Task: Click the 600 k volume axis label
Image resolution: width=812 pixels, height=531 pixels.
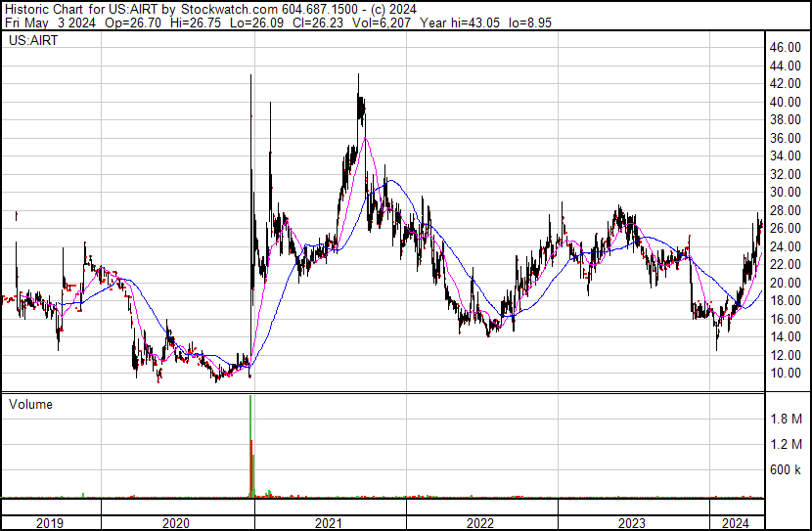Action: click(785, 469)
